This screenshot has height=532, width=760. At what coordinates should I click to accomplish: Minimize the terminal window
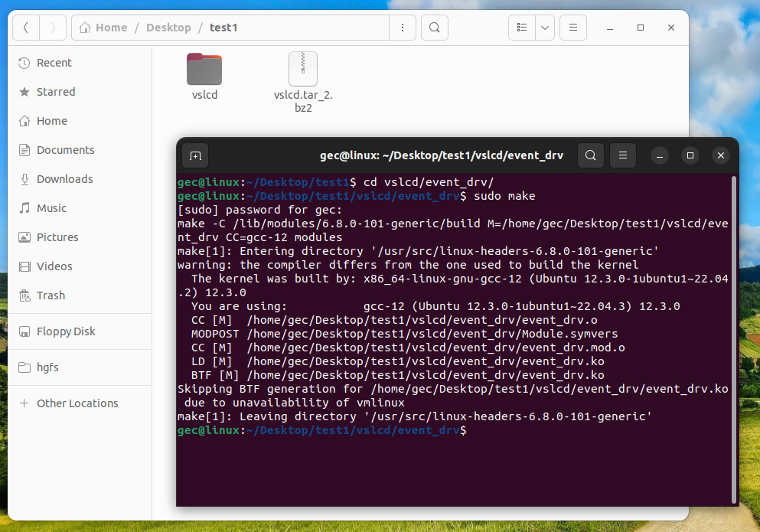tap(660, 155)
